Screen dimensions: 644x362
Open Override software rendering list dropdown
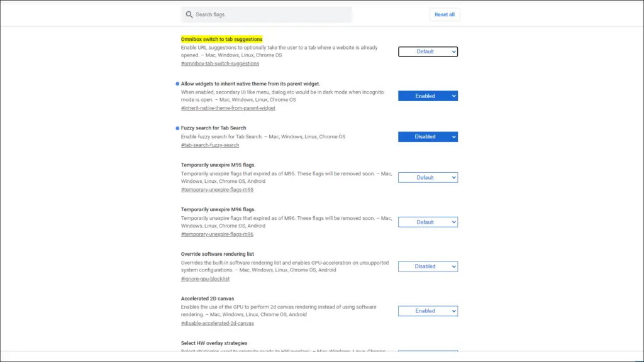tap(428, 266)
